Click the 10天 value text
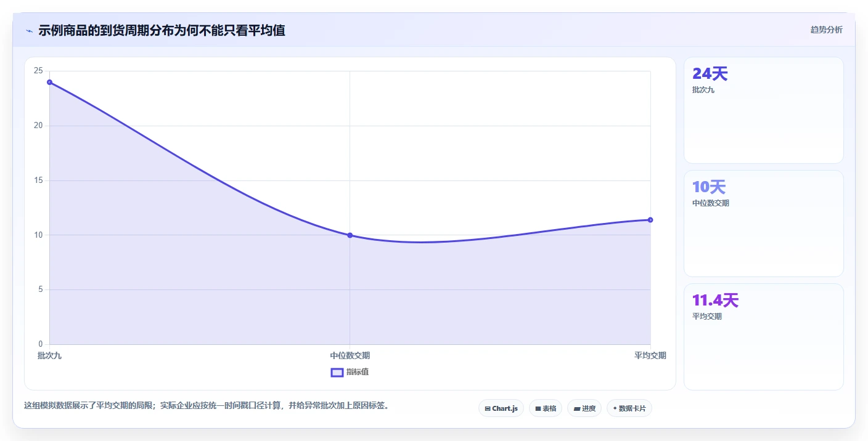 (x=709, y=187)
